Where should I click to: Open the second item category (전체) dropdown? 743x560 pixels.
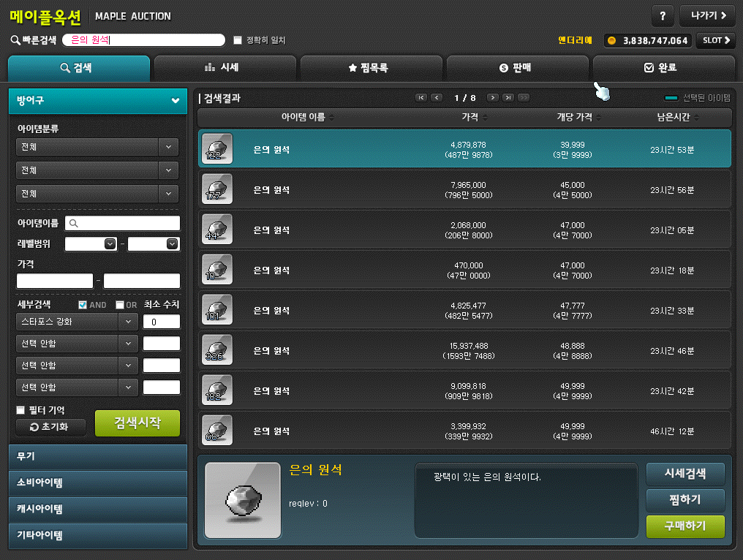pyautogui.click(x=97, y=170)
